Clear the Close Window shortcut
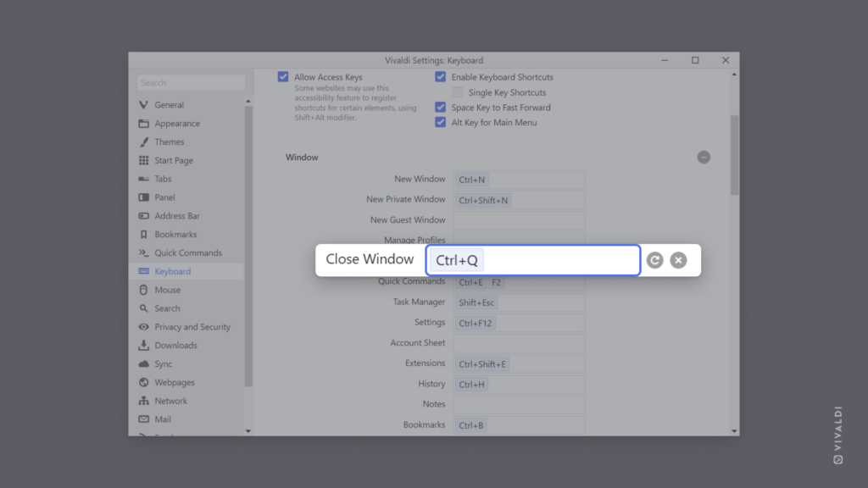 (678, 260)
